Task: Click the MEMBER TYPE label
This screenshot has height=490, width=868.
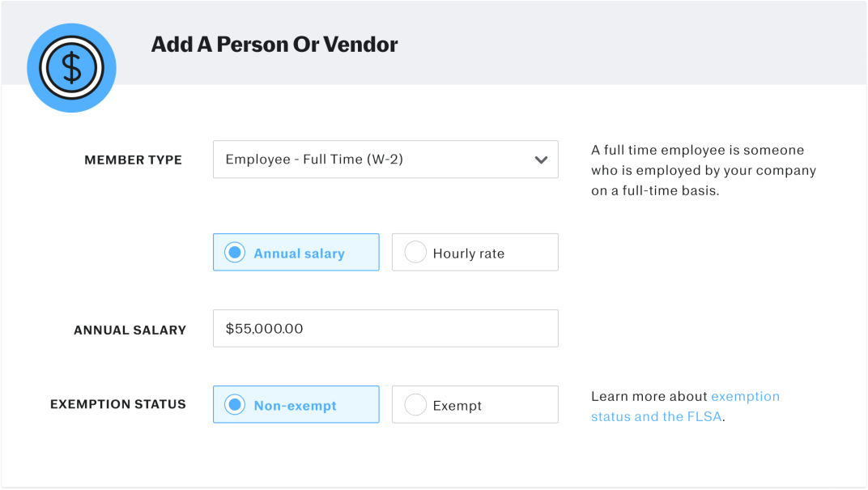Action: coord(133,160)
